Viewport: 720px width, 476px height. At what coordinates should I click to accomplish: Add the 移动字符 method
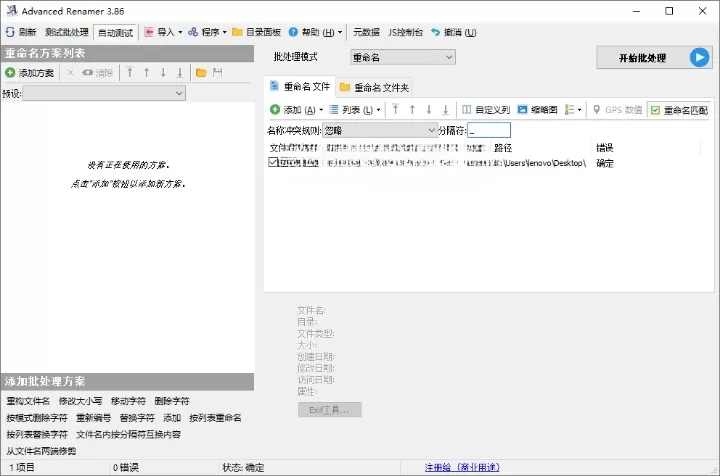coord(128,401)
